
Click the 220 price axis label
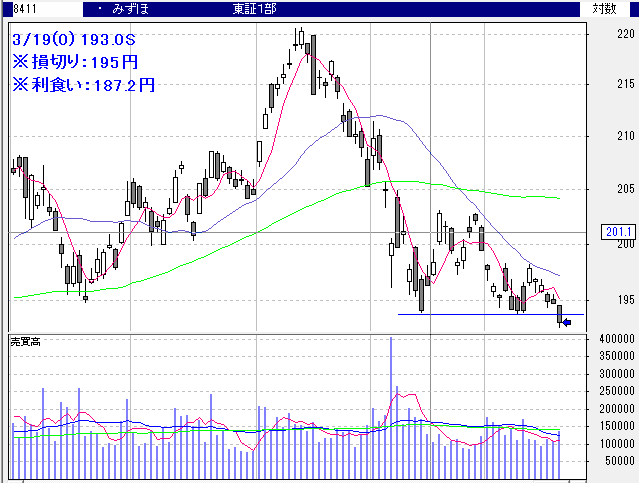(x=598, y=33)
